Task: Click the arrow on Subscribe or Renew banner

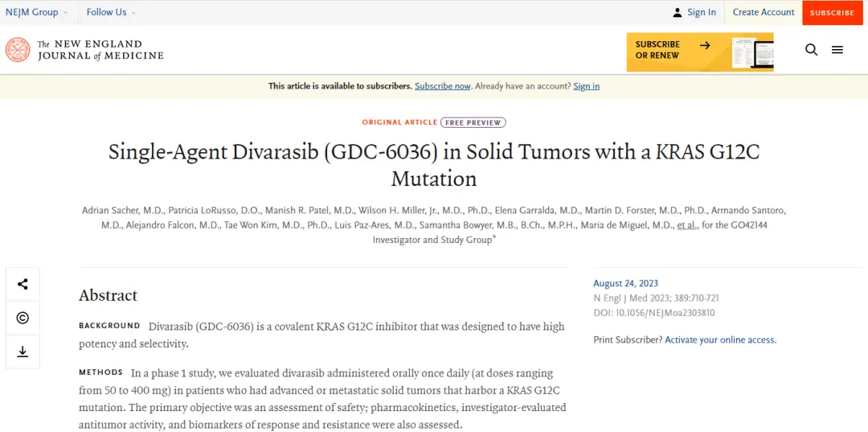Action: point(705,45)
